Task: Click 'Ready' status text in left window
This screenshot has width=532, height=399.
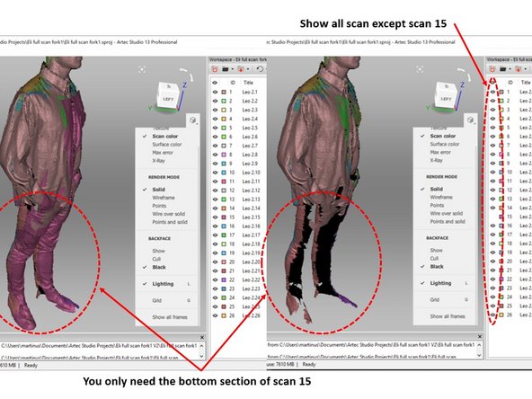Action: pyautogui.click(x=31, y=366)
